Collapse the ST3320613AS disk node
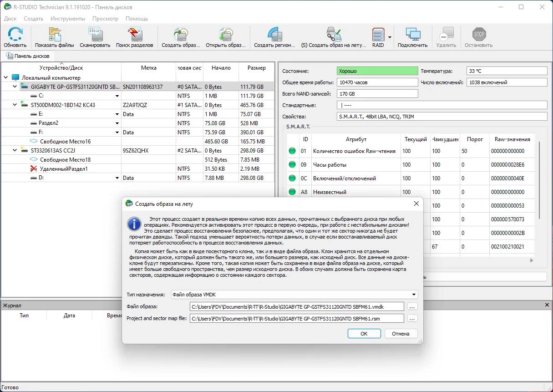The image size is (553, 392). (x=15, y=150)
